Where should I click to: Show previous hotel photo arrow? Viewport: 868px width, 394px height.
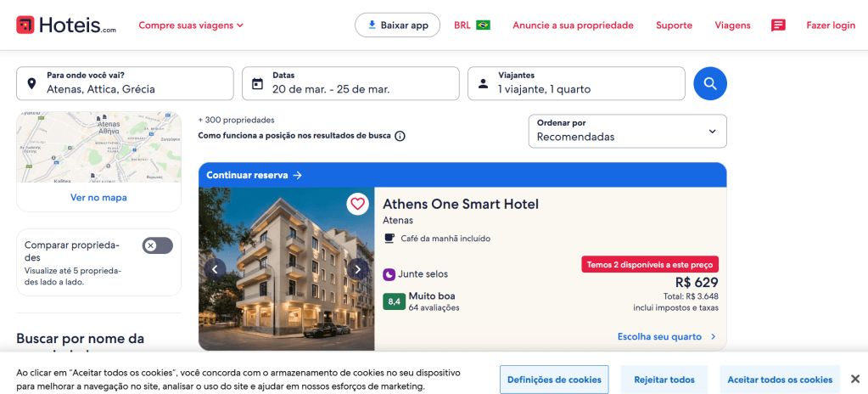pos(216,269)
